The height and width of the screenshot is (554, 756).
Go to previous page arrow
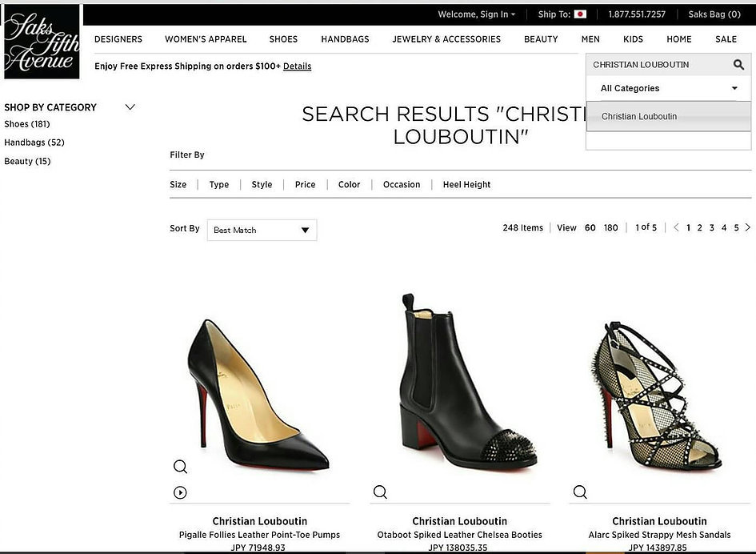click(676, 227)
